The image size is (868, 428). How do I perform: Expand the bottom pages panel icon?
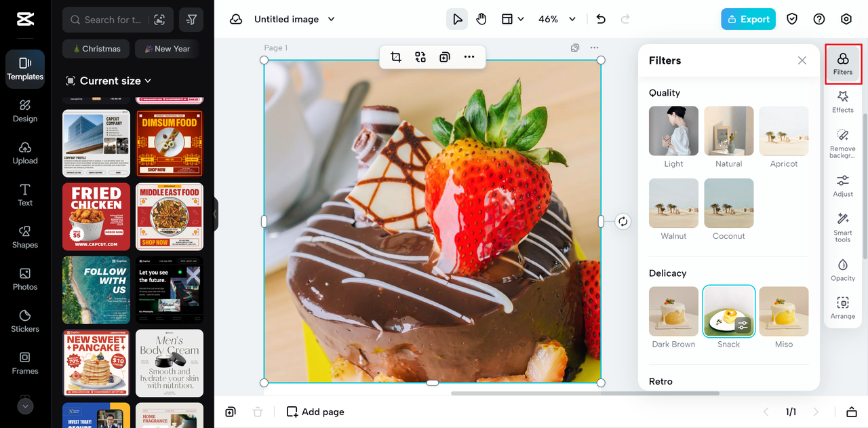point(852,412)
